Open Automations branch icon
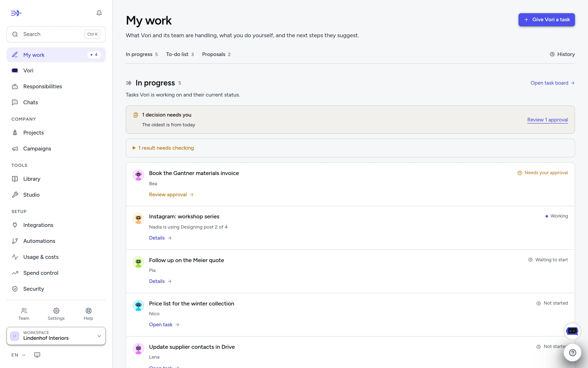This screenshot has height=368, width=588. [x=15, y=241]
